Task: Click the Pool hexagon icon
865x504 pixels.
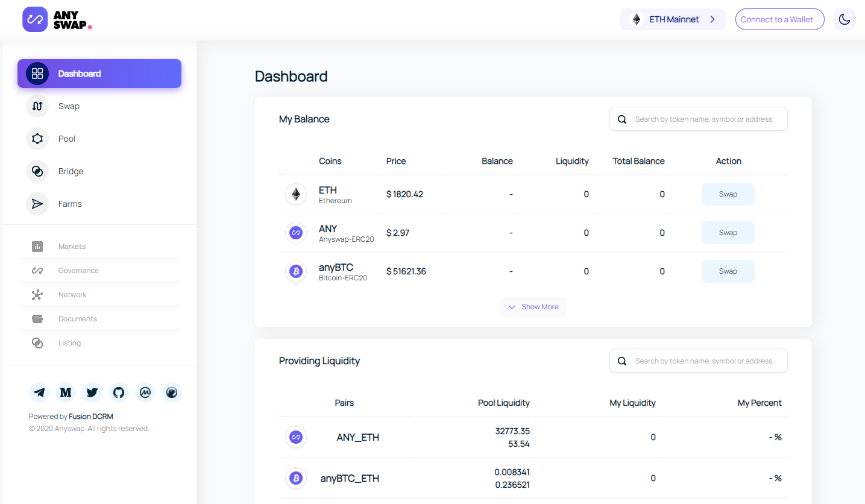Action: (37, 139)
